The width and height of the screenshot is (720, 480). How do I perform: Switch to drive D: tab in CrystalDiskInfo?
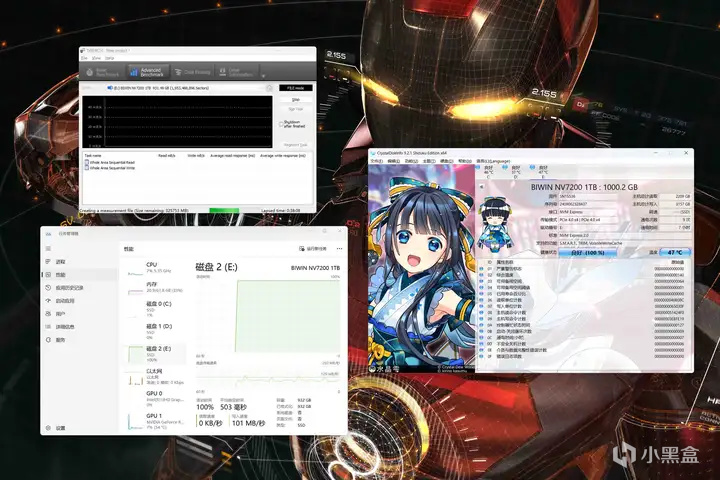pyautogui.click(x=514, y=171)
